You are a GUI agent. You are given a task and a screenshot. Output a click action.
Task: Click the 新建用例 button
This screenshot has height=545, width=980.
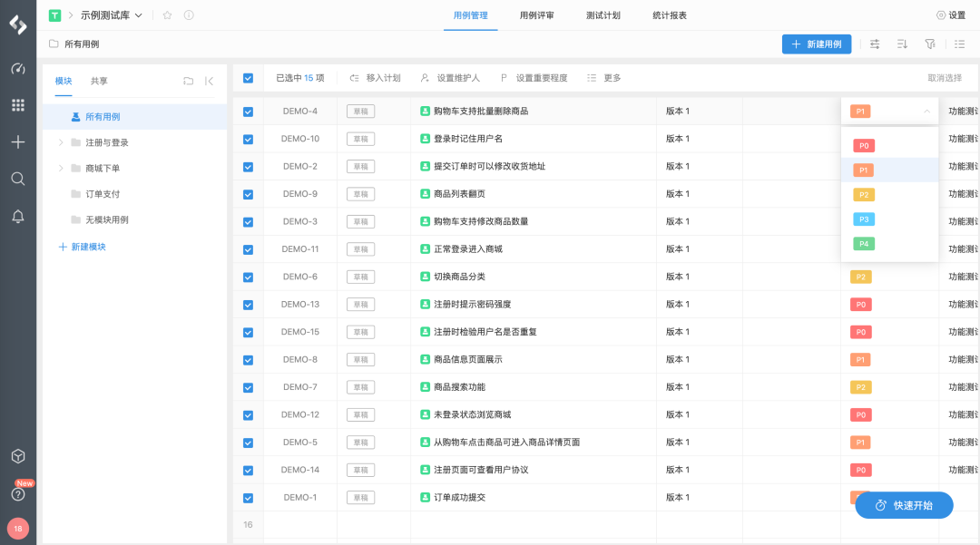point(816,44)
